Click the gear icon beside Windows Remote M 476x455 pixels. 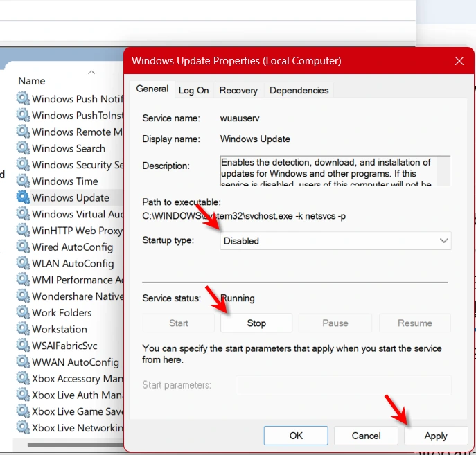point(23,132)
